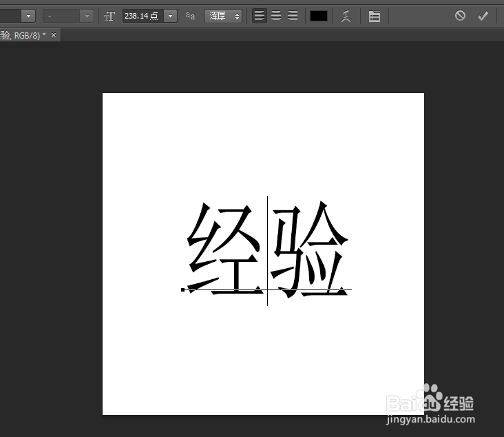Screen dimensions: 504x437
Task: Open the font family dropdown arrow
Action: [28, 16]
